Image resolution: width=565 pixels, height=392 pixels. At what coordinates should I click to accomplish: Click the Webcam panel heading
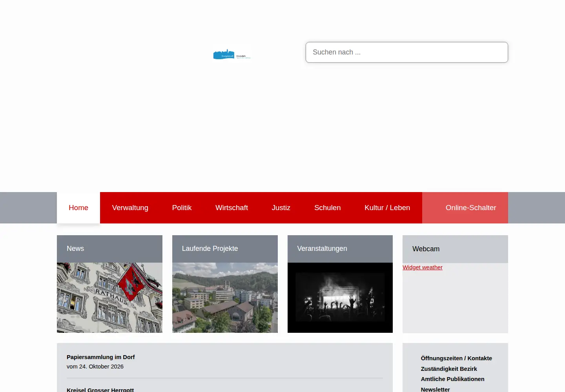(x=455, y=249)
